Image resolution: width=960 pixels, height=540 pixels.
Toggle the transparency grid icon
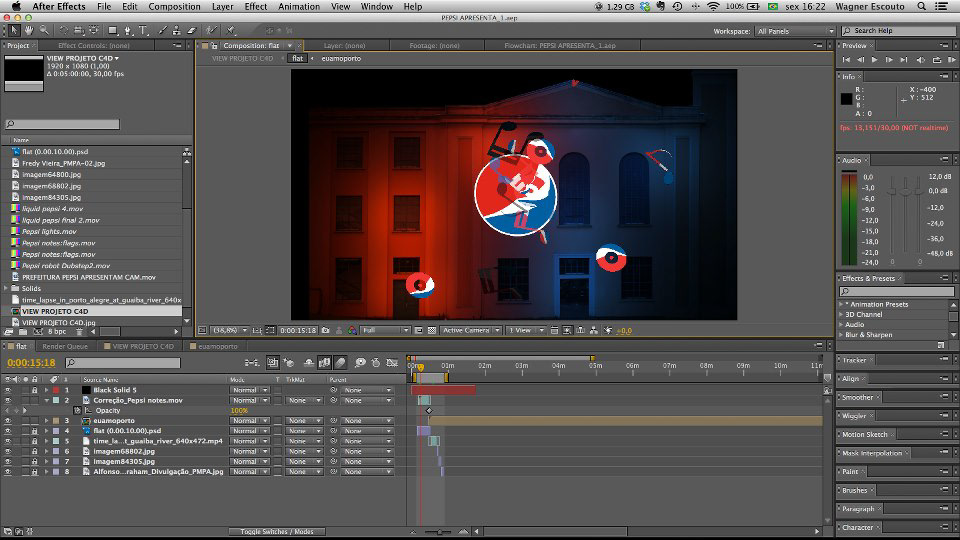tap(432, 331)
